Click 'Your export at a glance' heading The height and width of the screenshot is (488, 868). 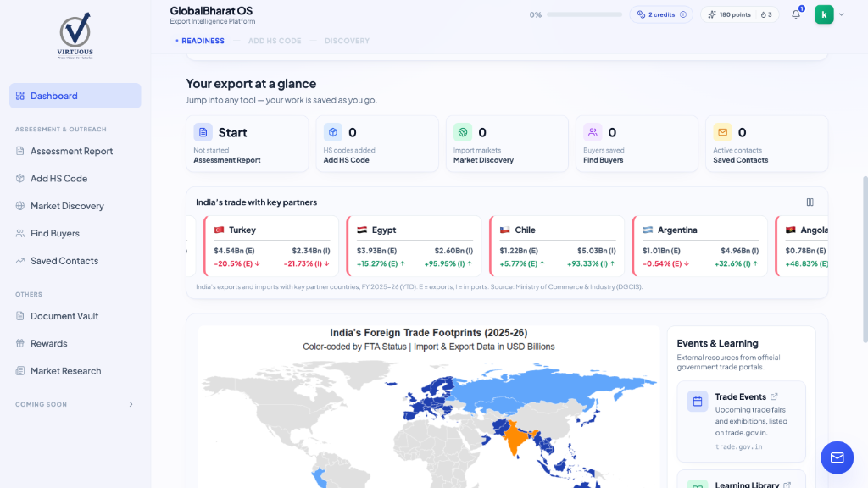coord(251,84)
